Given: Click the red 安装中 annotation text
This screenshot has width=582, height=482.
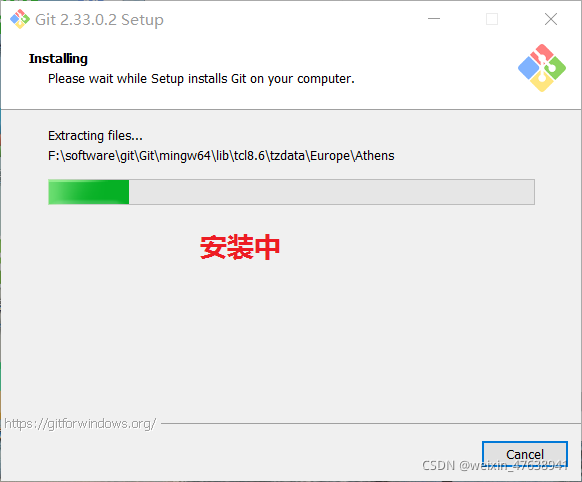Looking at the screenshot, I should (240, 247).
